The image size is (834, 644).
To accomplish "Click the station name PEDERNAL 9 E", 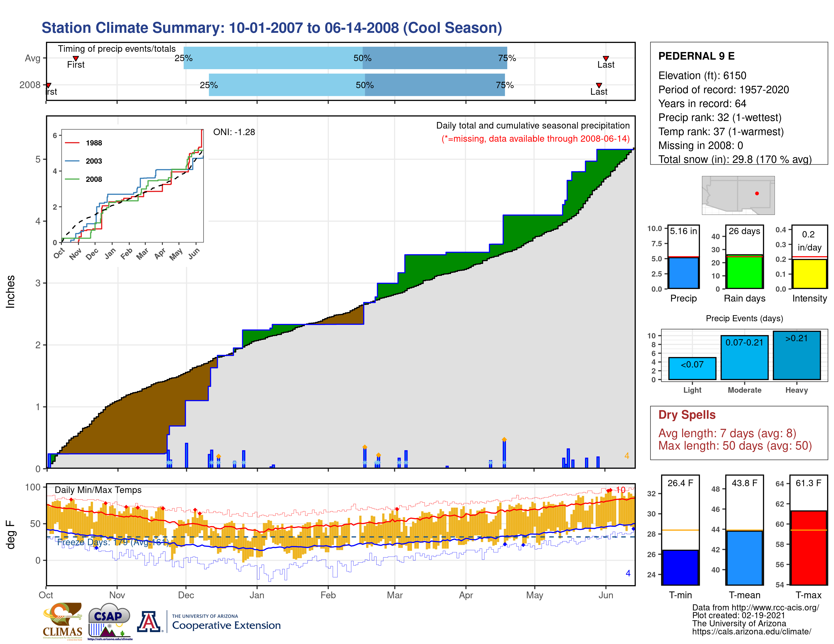I will 697,56.
